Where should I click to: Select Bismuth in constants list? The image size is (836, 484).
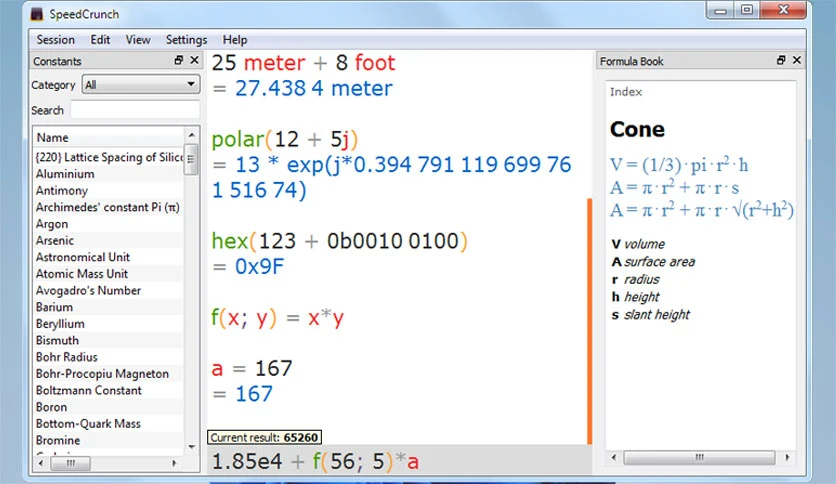coord(109,340)
